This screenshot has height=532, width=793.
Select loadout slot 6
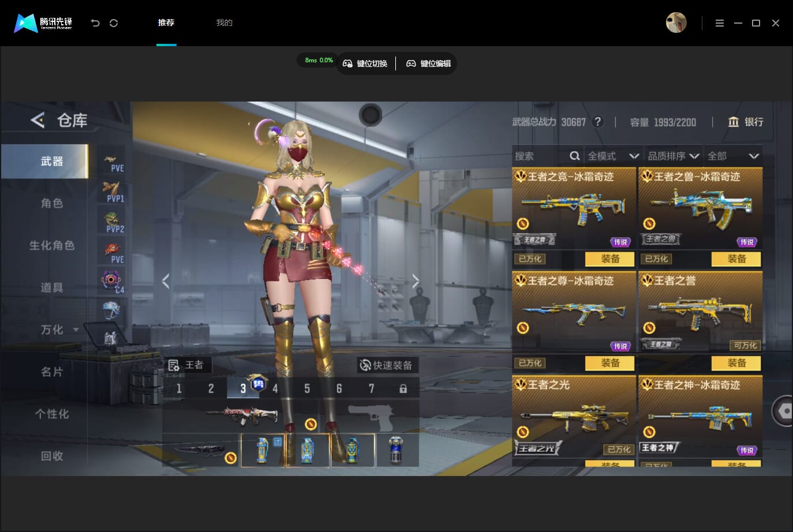339,388
